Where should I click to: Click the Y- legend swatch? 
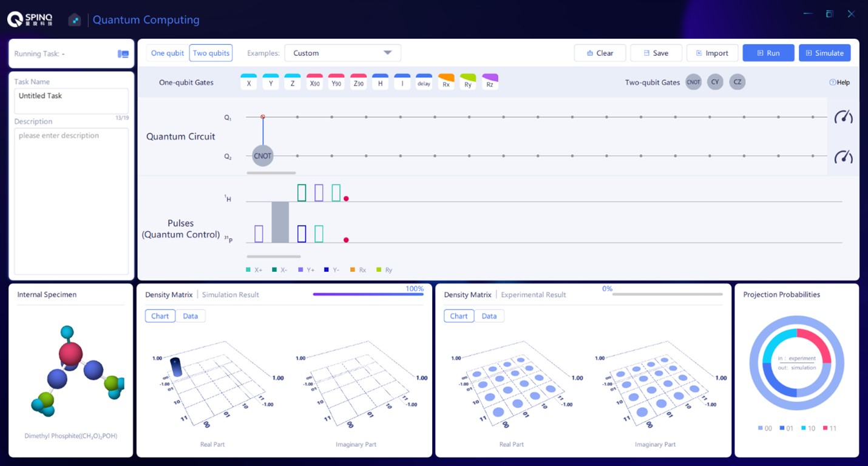click(x=327, y=269)
